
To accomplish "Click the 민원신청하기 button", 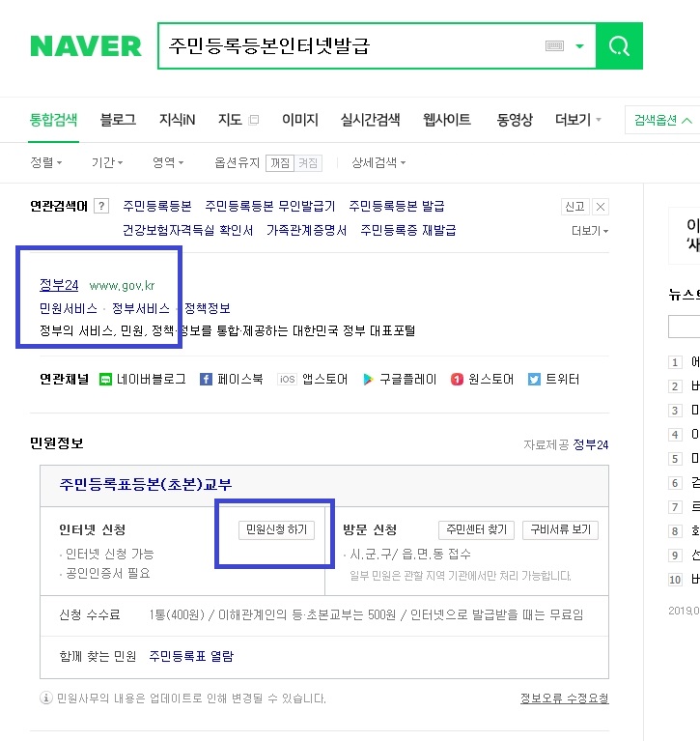I will pos(277,529).
